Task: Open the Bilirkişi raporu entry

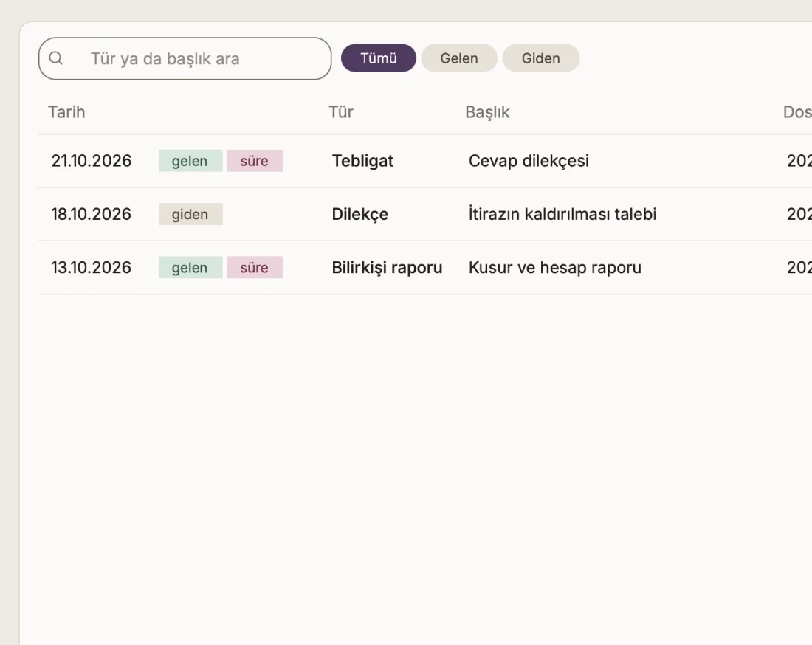Action: (x=387, y=267)
